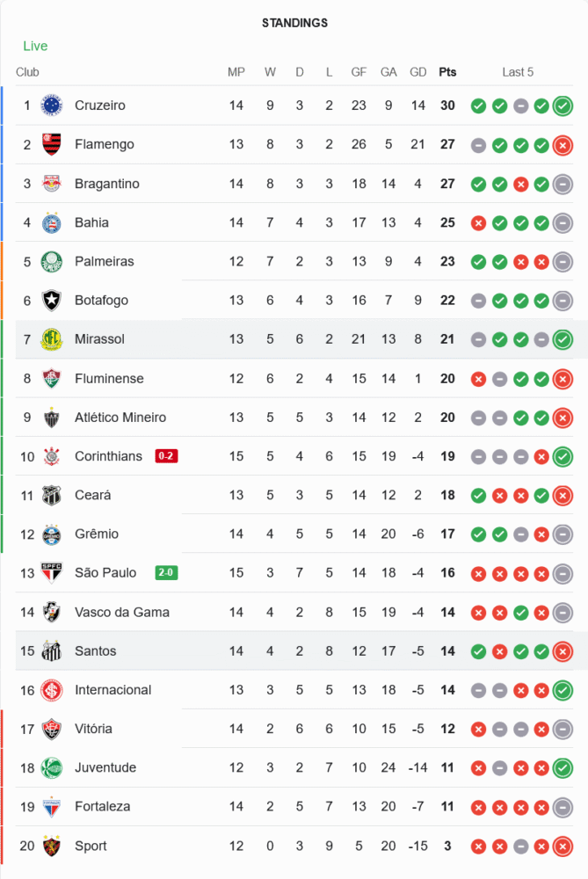Click the Internacional club crest icon
The image size is (588, 879).
[x=52, y=690]
